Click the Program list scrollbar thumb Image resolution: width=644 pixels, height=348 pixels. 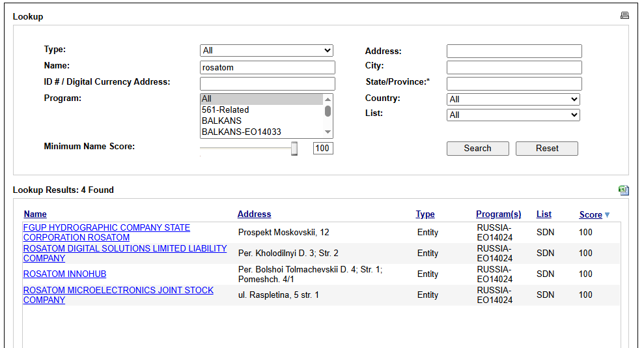328,111
